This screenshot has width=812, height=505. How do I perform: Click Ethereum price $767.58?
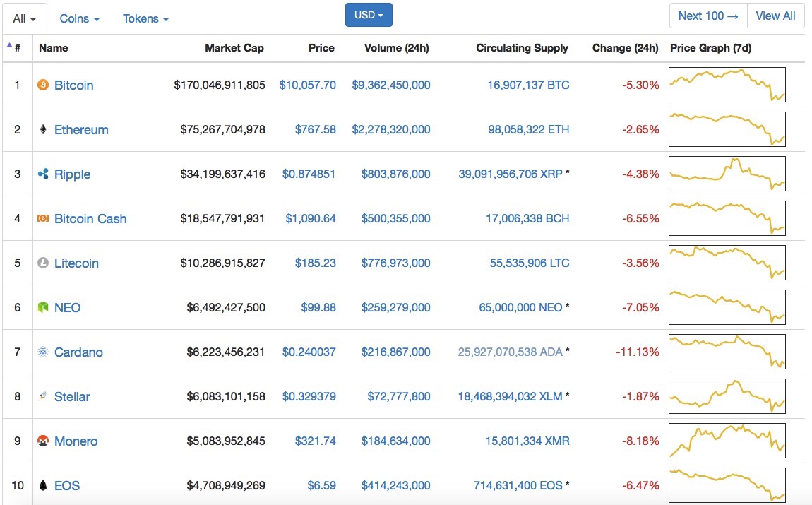pos(316,129)
